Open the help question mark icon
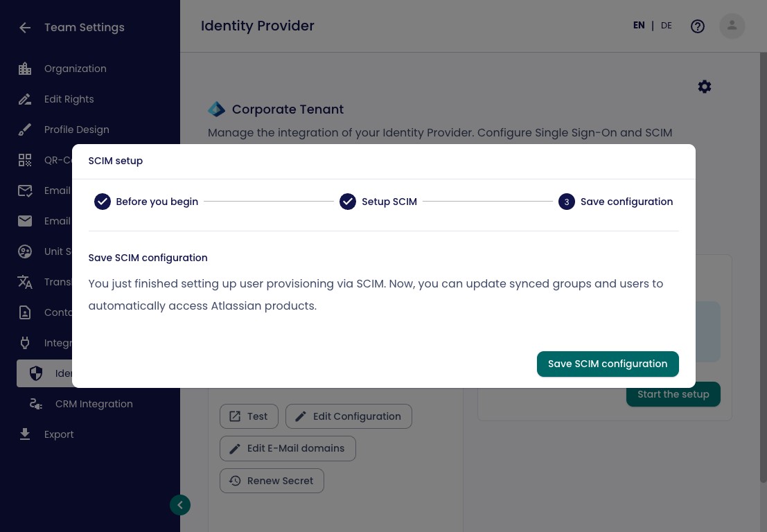The width and height of the screenshot is (767, 532). pyautogui.click(x=698, y=26)
